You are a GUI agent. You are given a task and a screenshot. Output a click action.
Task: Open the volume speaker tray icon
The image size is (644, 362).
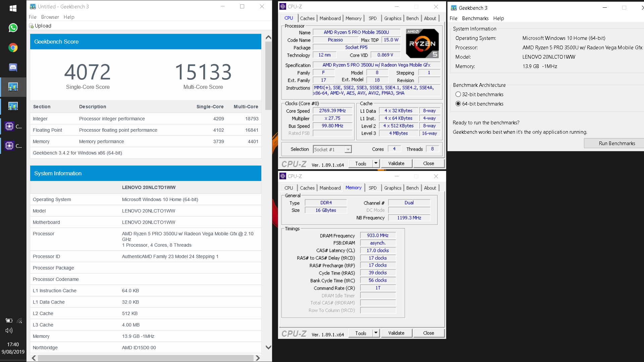tap(9, 330)
